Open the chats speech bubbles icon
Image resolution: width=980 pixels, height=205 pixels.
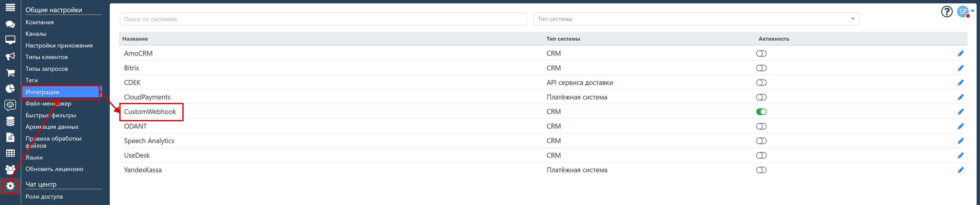pos(10,24)
